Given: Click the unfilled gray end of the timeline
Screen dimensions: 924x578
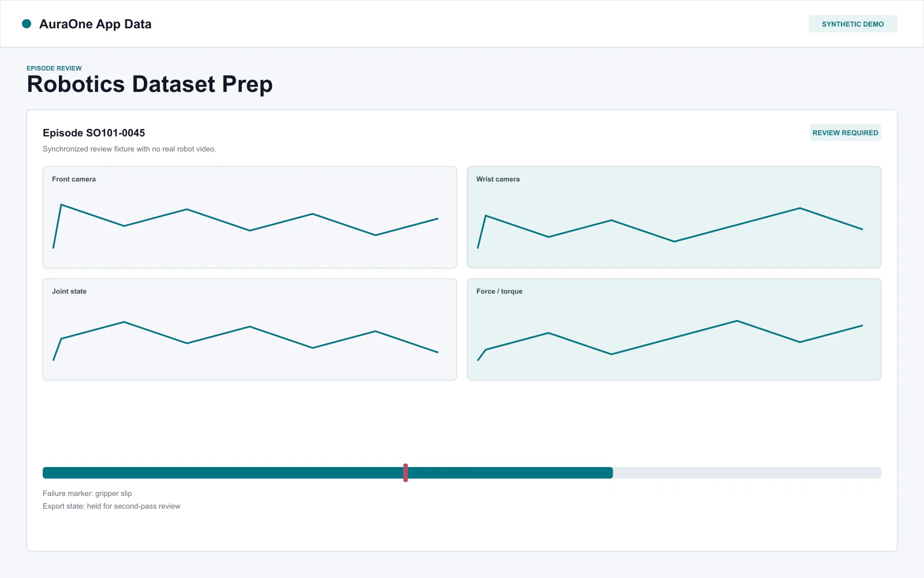Looking at the screenshot, I should coord(747,473).
